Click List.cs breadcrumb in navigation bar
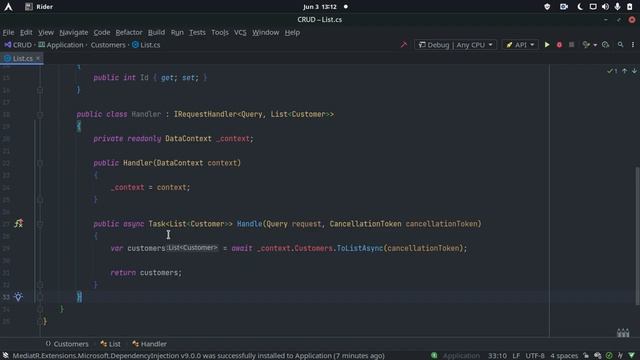The width and height of the screenshot is (640, 360). [x=146, y=45]
